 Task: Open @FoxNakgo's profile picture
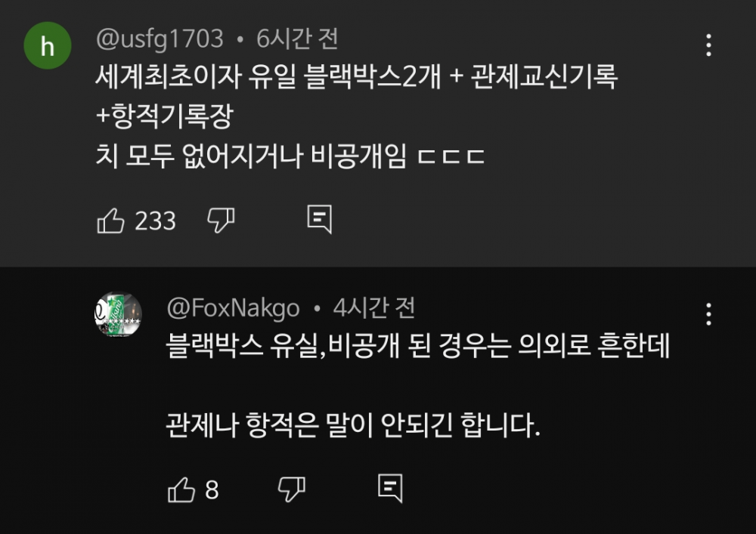pyautogui.click(x=118, y=314)
